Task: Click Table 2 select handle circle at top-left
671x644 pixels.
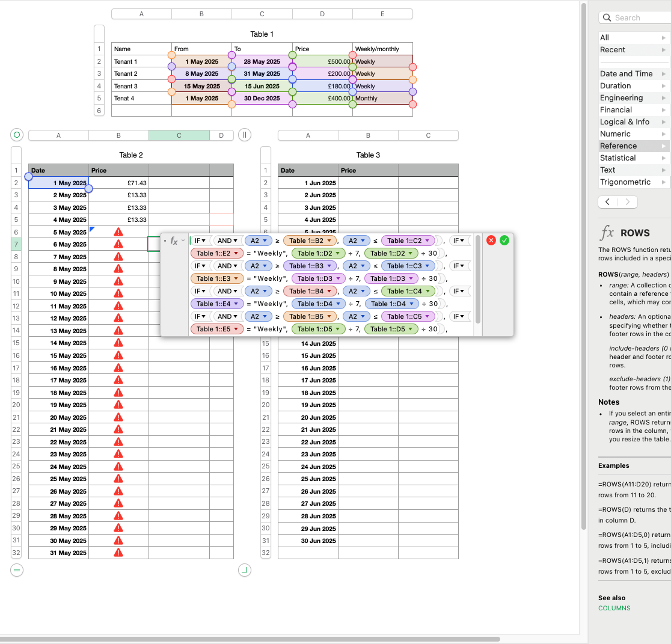Action: click(17, 135)
